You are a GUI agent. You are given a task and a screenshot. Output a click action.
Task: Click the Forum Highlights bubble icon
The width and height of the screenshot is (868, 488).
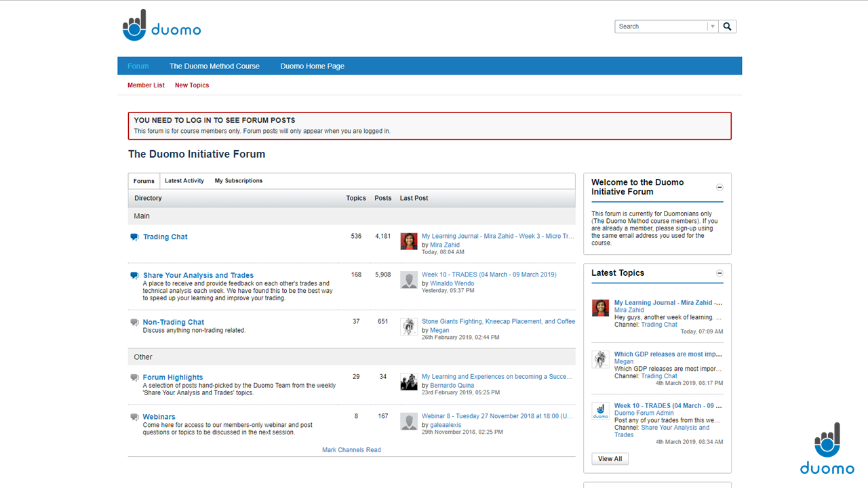point(134,378)
